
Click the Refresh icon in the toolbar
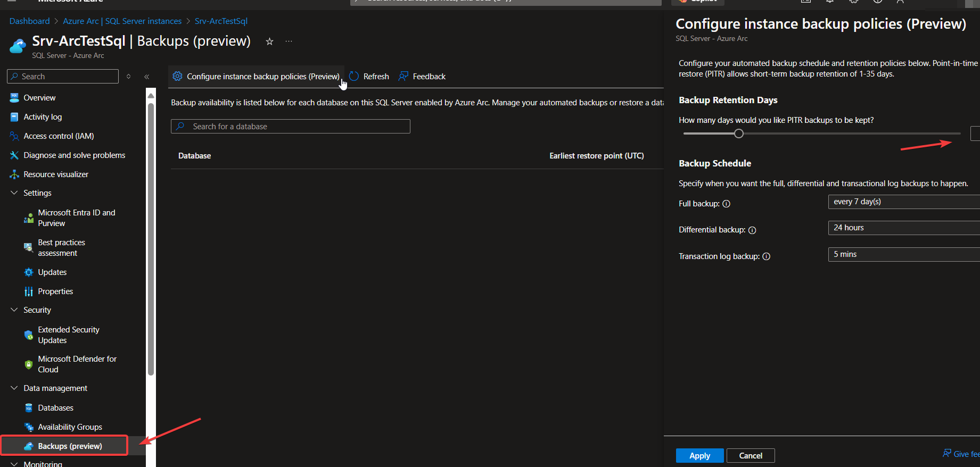point(354,77)
